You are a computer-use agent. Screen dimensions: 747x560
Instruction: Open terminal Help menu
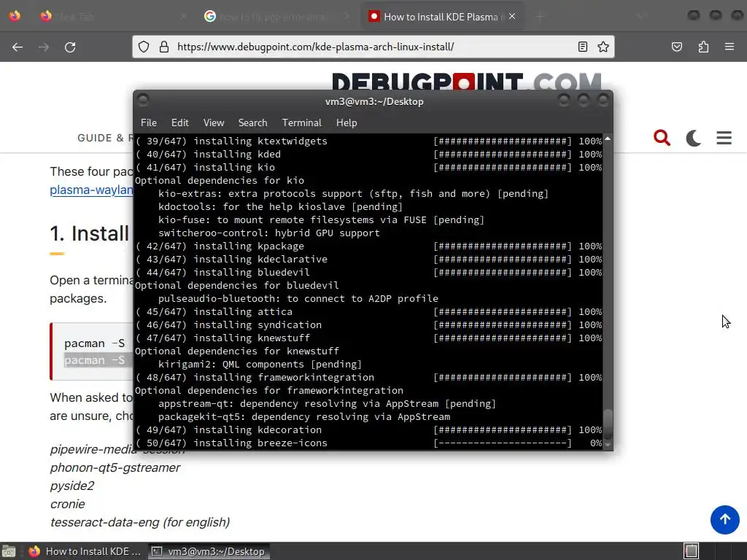347,122
